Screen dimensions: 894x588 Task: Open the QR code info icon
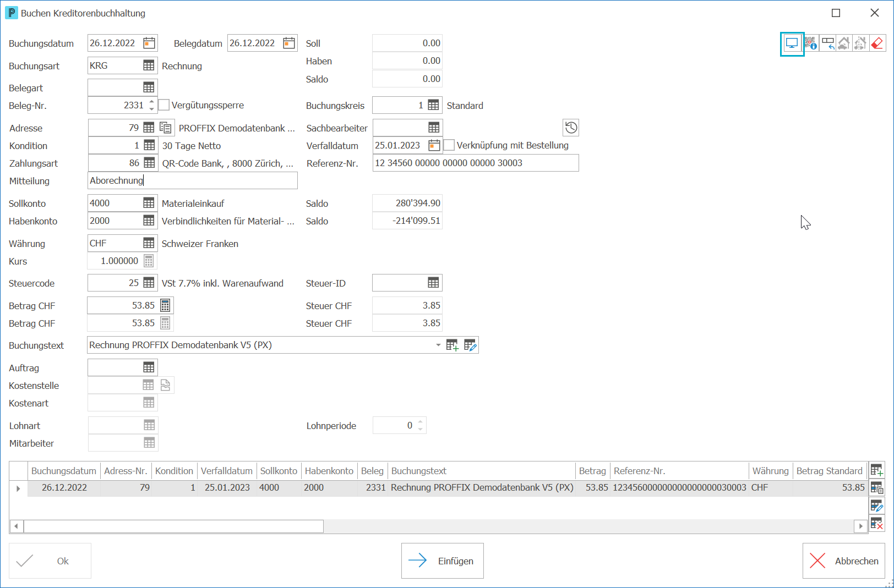pyautogui.click(x=810, y=43)
